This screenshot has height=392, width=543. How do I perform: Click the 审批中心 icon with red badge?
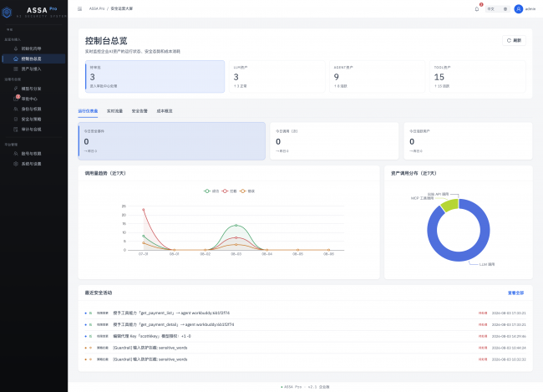click(16, 99)
